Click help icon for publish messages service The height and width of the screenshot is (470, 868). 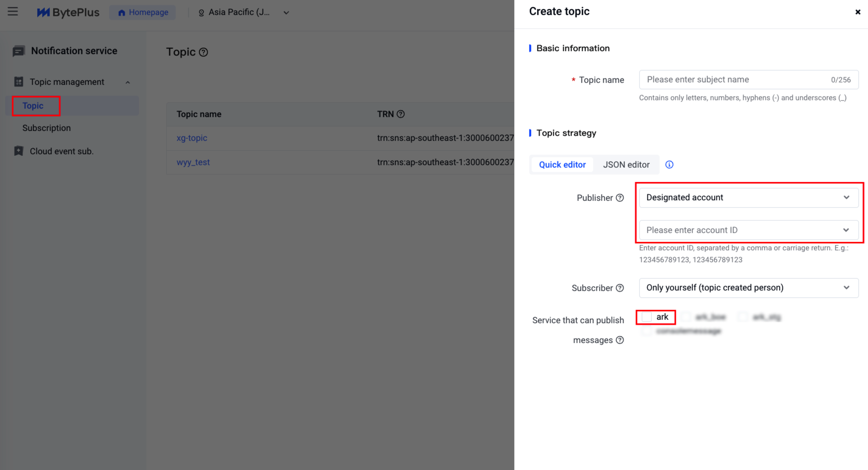click(620, 340)
